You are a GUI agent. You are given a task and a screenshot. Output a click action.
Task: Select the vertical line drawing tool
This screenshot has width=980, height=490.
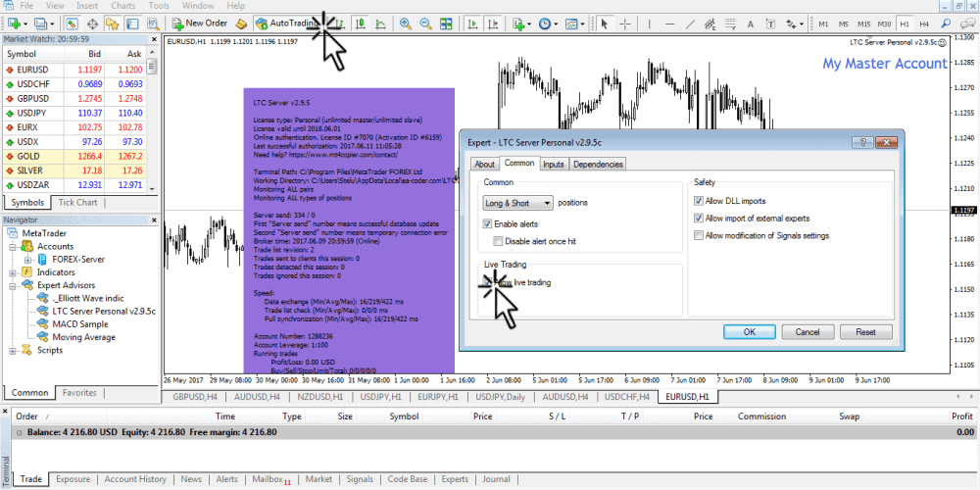650,24
